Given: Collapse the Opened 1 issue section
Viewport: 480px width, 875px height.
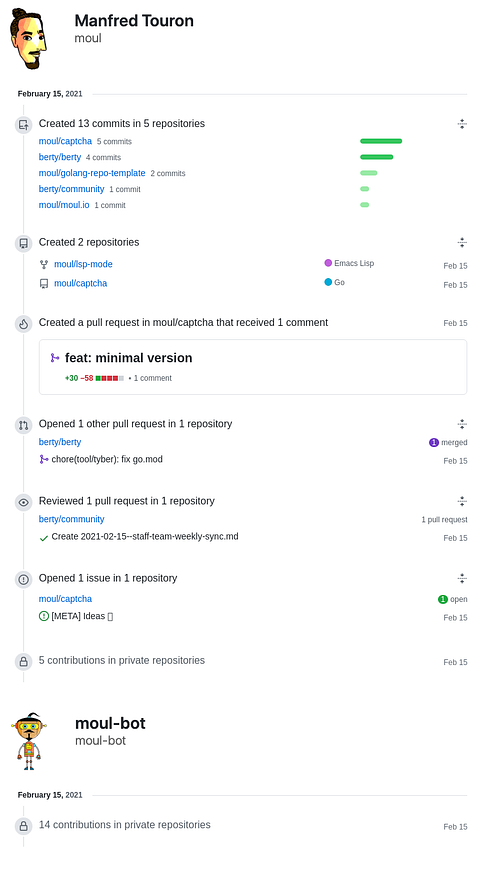Looking at the screenshot, I should point(462,578).
